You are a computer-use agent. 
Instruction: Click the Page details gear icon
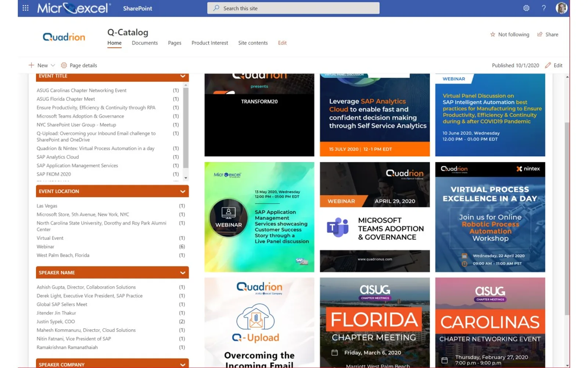64,65
